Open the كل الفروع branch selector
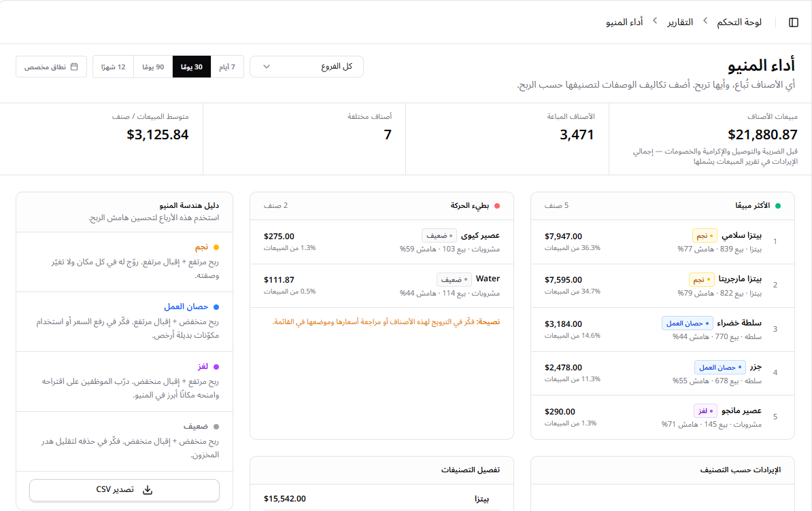This screenshot has height=511, width=812. point(307,67)
